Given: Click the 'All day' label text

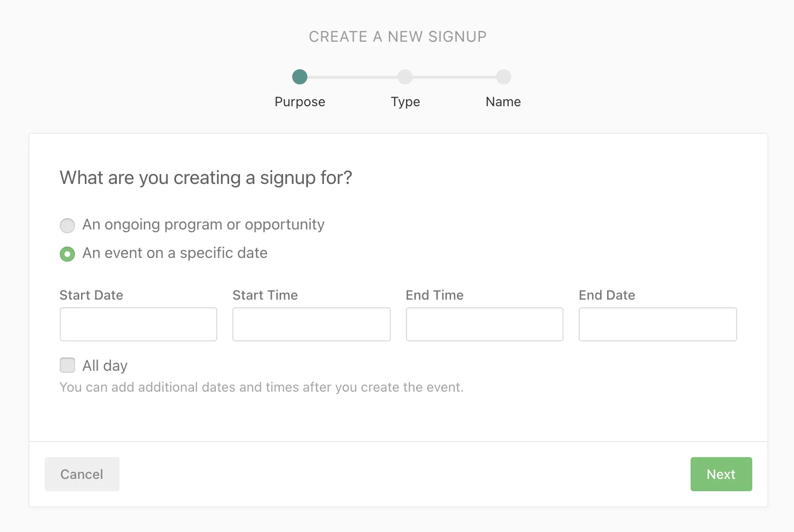Looking at the screenshot, I should [x=105, y=366].
